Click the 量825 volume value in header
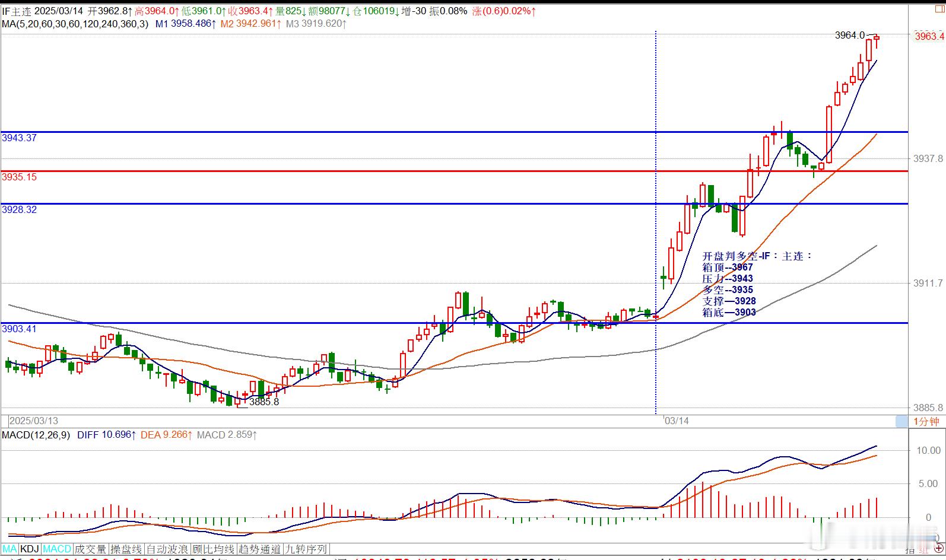946x560 pixels. [x=290, y=11]
